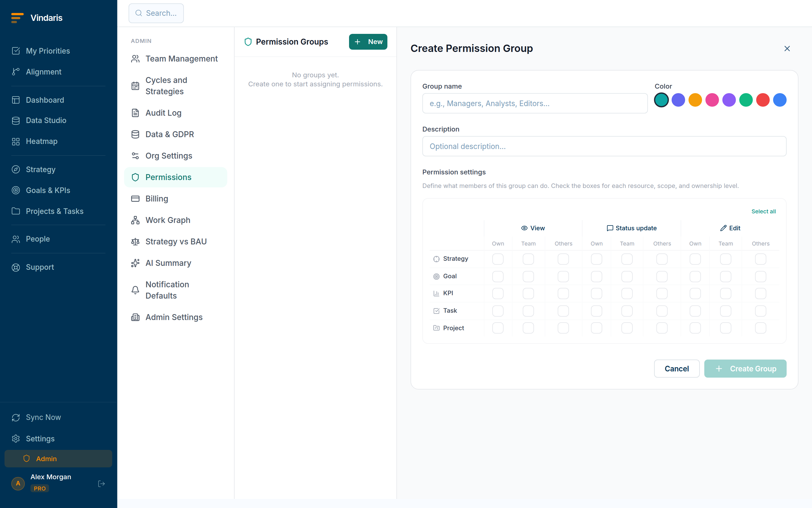Screen dimensions: 812x508
Task: Click the AI Summary sparkle icon
Action: (x=135, y=263)
